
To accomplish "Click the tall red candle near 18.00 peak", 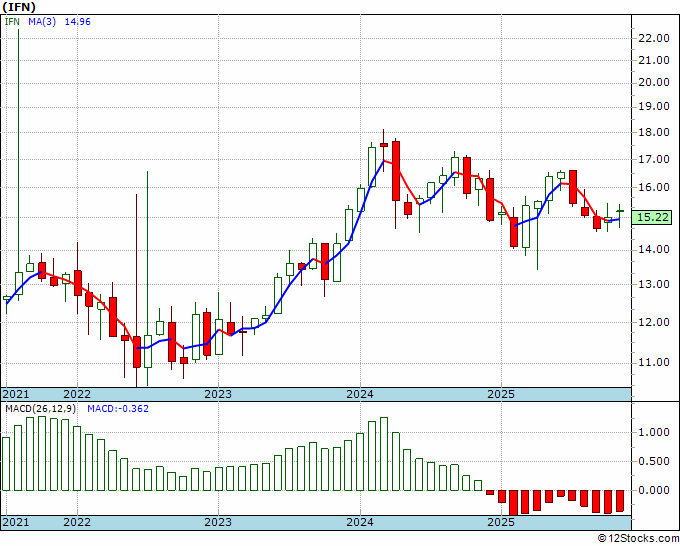I will click(x=396, y=171).
